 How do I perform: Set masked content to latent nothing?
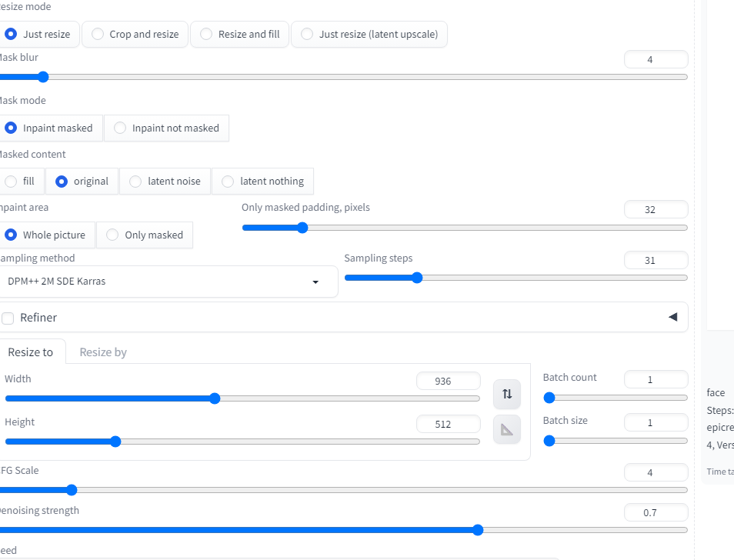tap(262, 181)
